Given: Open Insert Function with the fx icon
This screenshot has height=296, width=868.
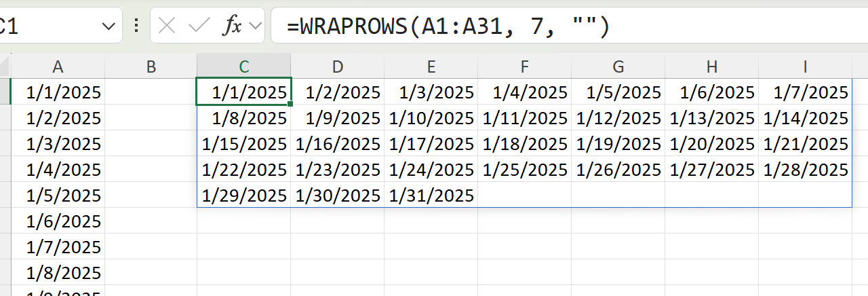Looking at the screenshot, I should click(x=233, y=26).
